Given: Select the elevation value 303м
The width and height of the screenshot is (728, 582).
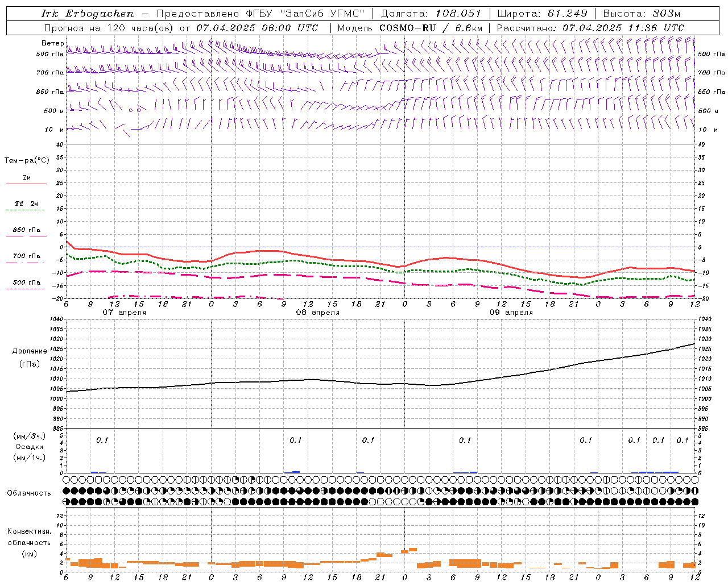Looking at the screenshot, I should click(667, 14).
